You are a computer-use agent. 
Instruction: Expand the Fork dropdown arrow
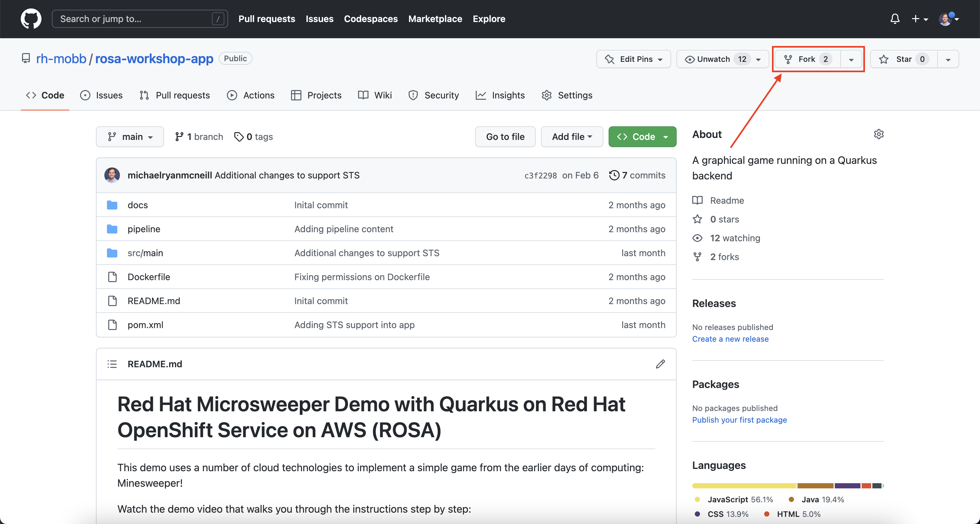click(x=851, y=59)
